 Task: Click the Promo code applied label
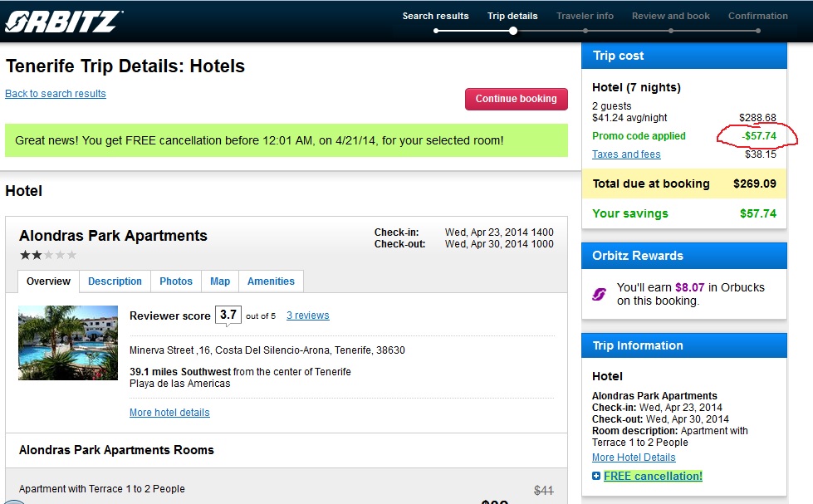point(639,136)
